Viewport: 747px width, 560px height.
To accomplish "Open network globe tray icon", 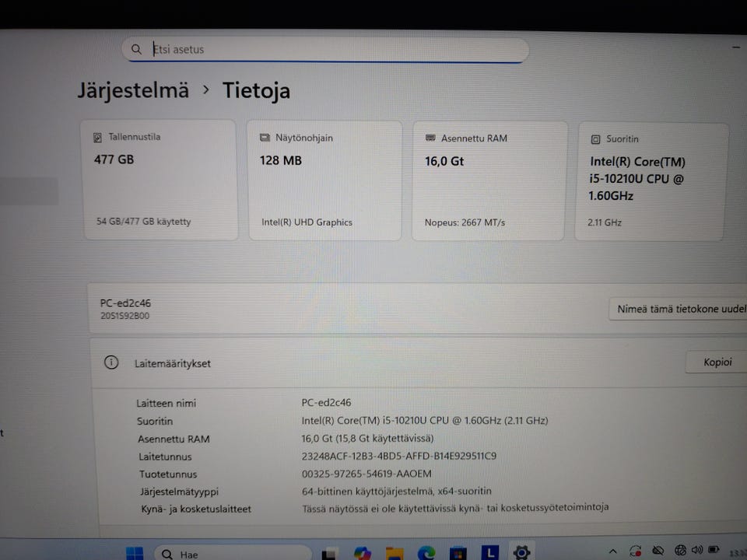I will coord(680,551).
